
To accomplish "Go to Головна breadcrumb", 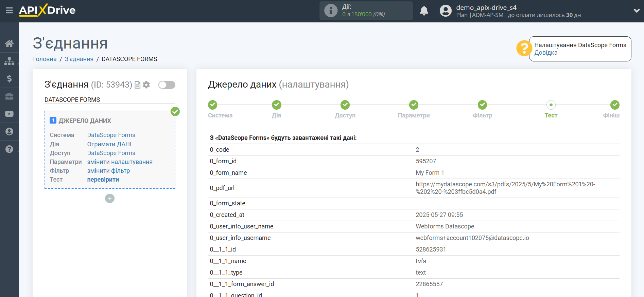I will 45,59.
